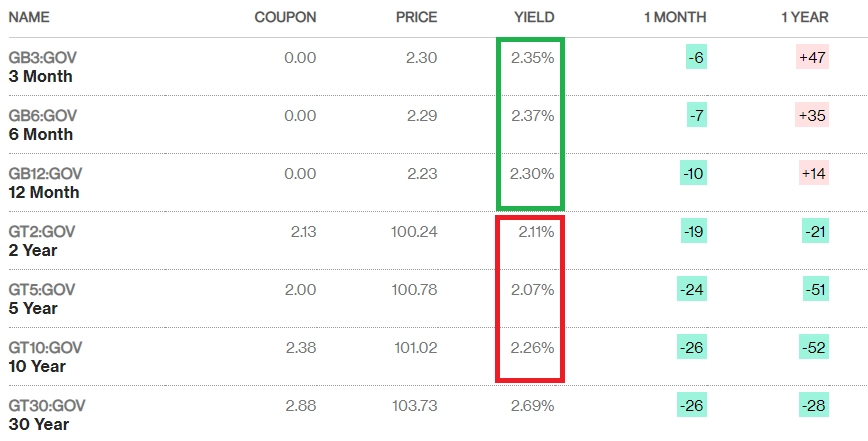868x441 pixels.
Task: Click the PRICE column header
Action: [x=416, y=18]
